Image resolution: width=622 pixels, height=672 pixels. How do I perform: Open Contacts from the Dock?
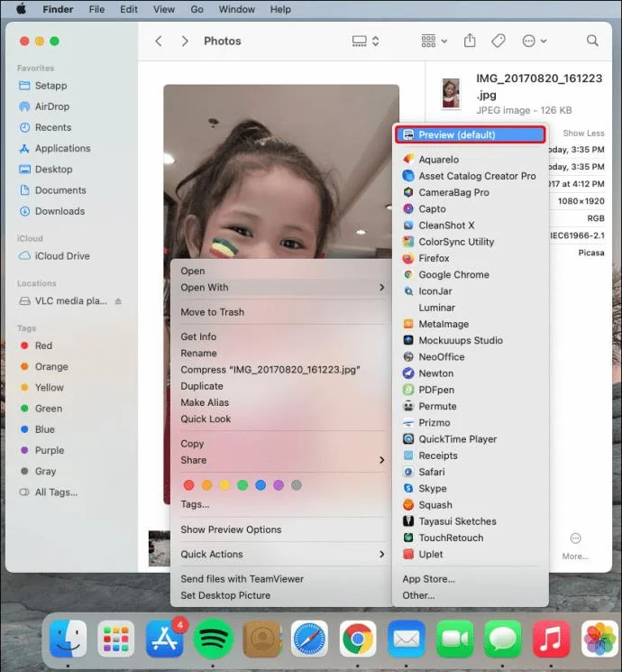(261, 639)
